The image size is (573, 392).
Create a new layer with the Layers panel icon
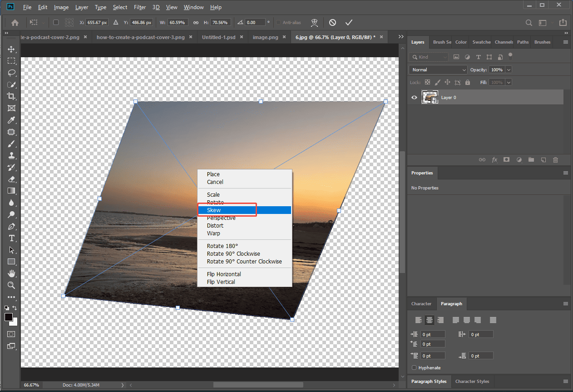coord(543,160)
